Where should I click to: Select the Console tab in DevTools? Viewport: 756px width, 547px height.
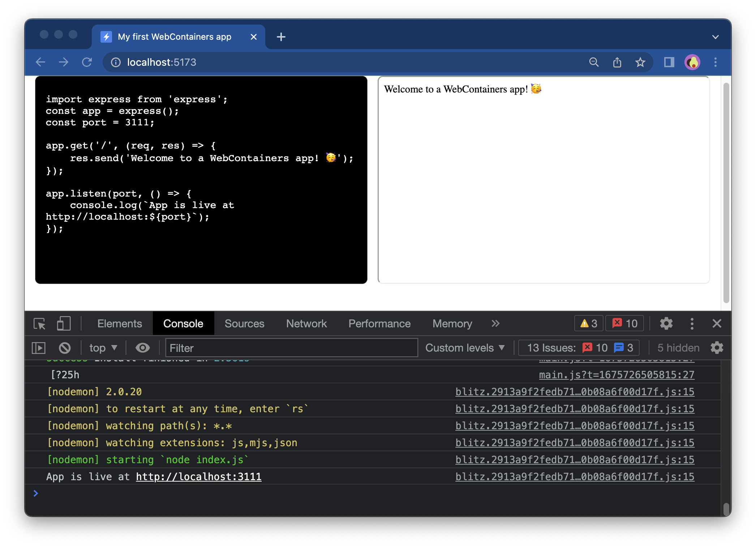pyautogui.click(x=183, y=323)
